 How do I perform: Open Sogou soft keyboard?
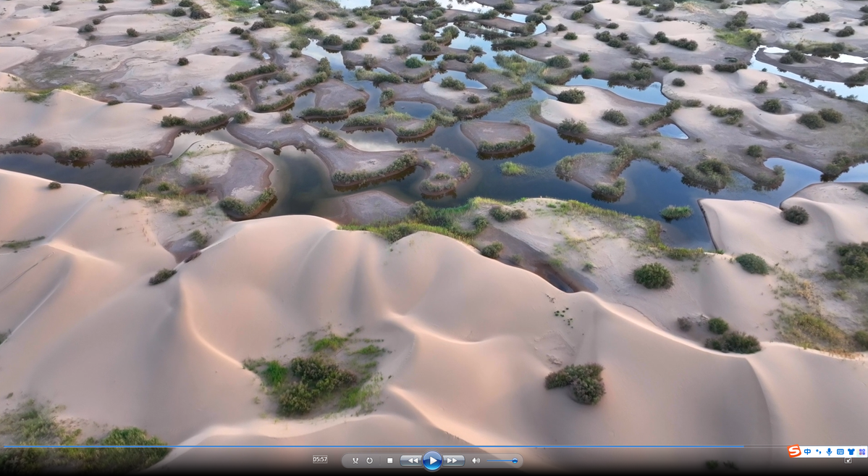click(x=840, y=451)
